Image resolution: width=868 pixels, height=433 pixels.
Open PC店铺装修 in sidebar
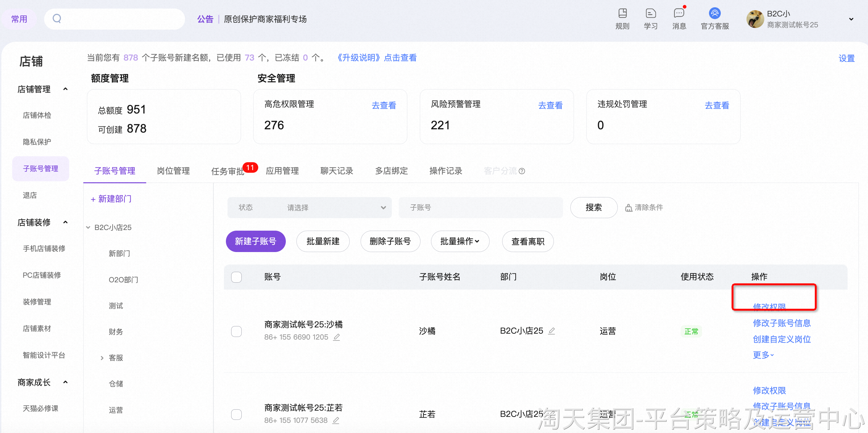pos(42,275)
